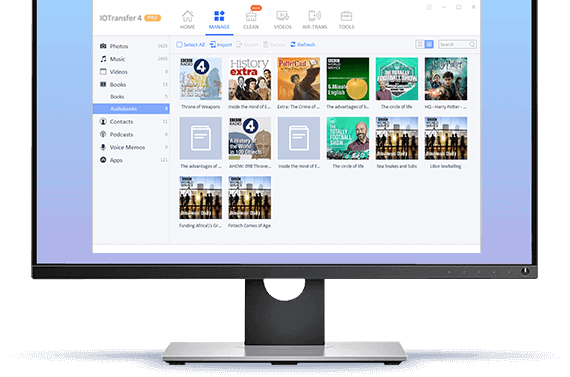The height and width of the screenshot is (377, 570).
Task: Click the Import button
Action: pos(221,44)
